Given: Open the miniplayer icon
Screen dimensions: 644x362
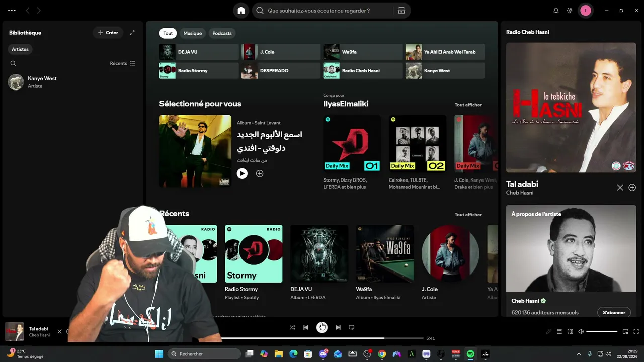Looking at the screenshot, I should (625, 332).
